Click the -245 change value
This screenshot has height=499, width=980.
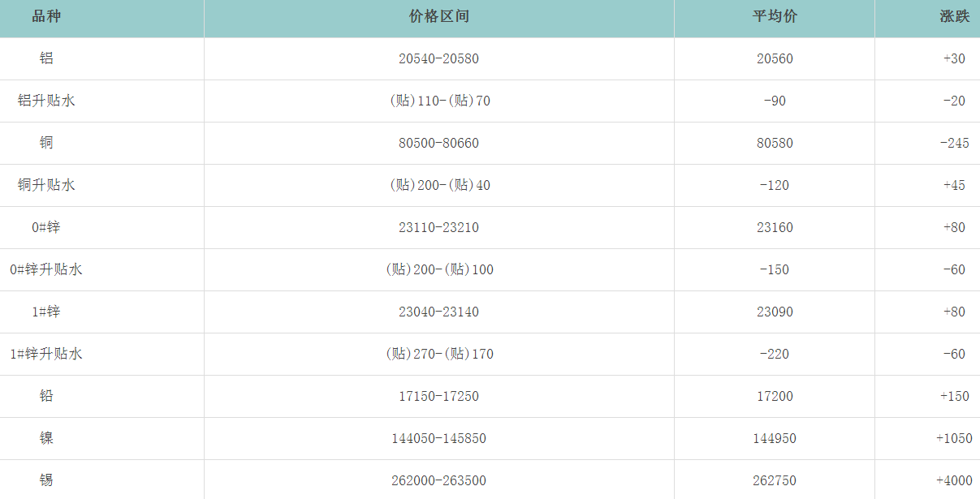pos(954,143)
